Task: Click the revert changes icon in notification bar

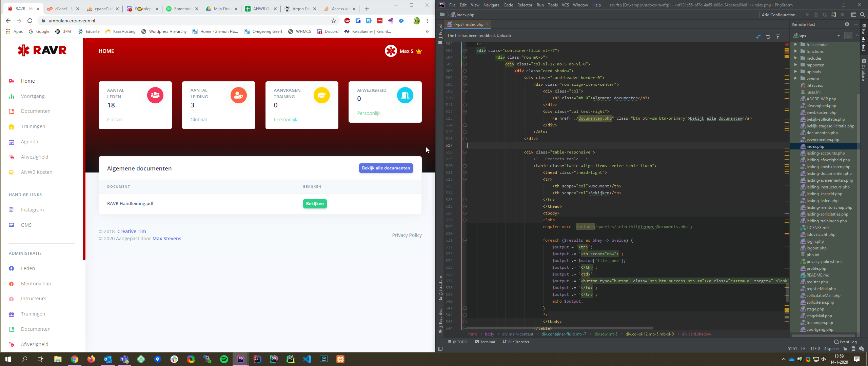Action: coord(768,36)
